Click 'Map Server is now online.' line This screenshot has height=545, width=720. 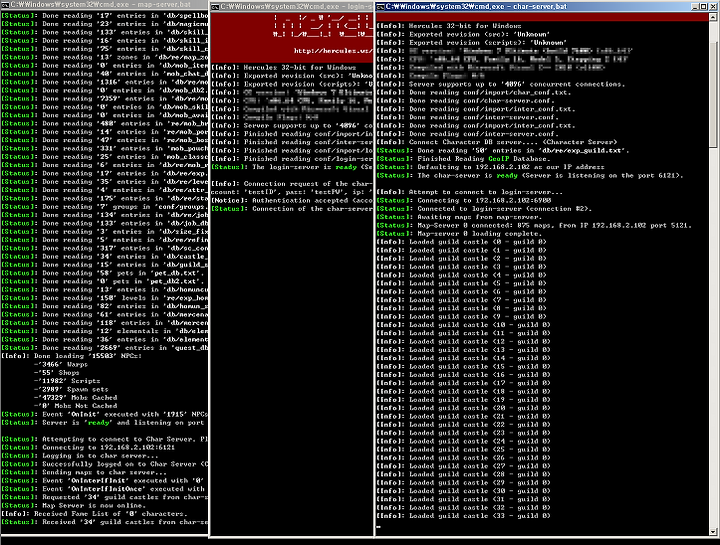[x=73, y=506]
